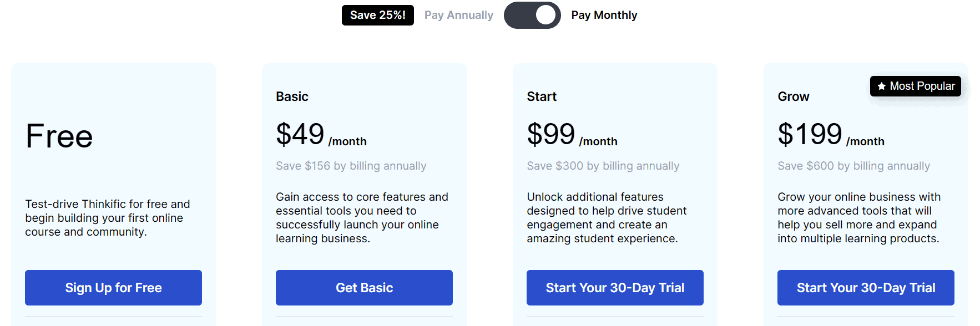Click the $99 /month price
The width and height of the screenshot is (980, 326).
(x=572, y=135)
